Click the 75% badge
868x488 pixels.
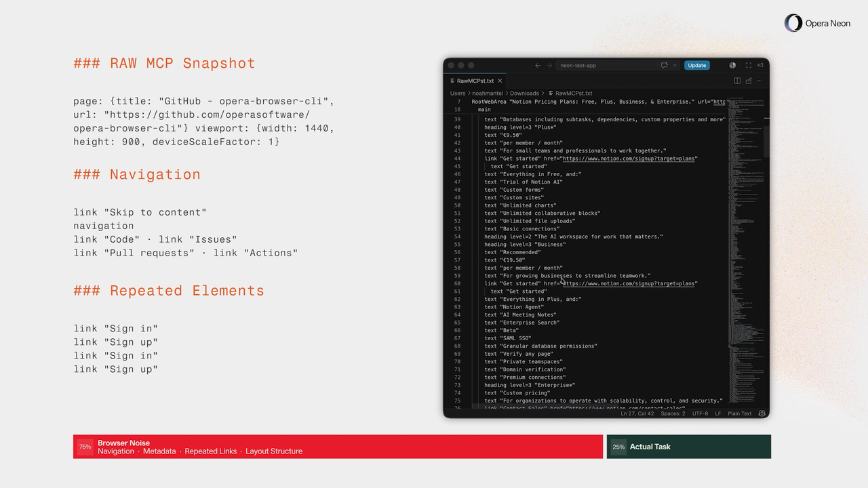click(x=85, y=447)
